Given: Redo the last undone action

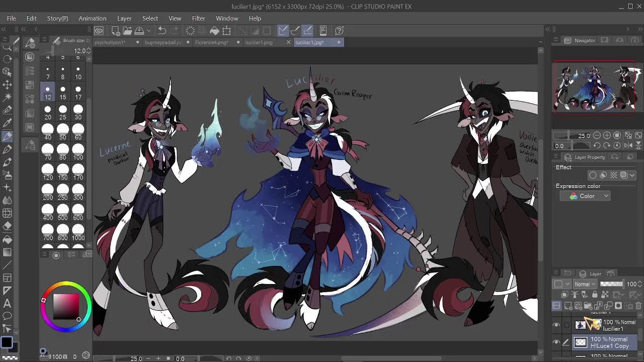Looking at the screenshot, I should point(174,31).
